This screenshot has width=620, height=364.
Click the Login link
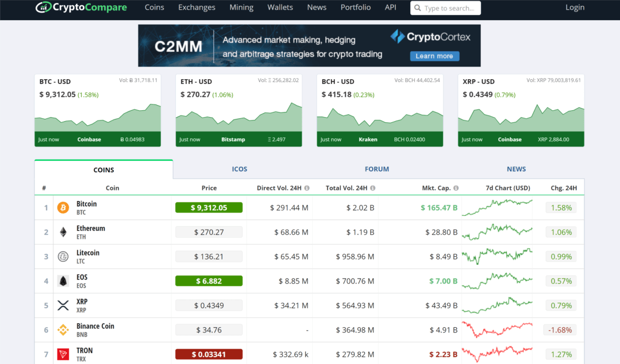pyautogui.click(x=575, y=7)
